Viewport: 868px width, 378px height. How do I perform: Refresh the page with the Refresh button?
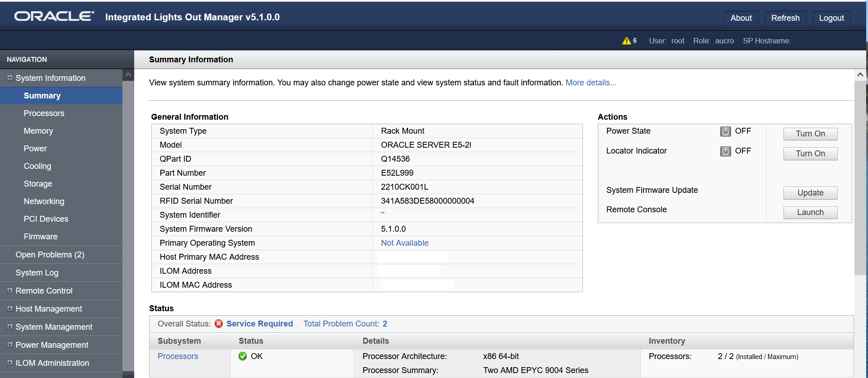[x=785, y=18]
